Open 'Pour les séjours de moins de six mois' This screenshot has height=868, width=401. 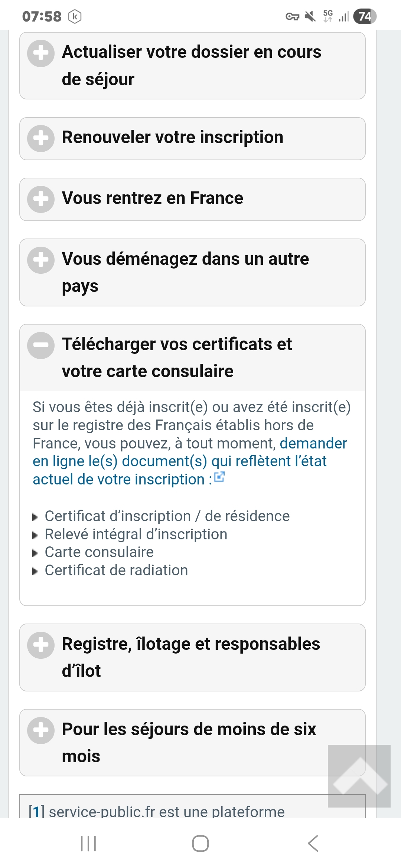(189, 743)
